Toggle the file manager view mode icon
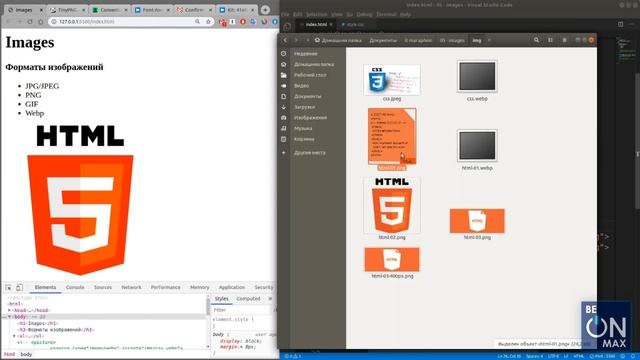This screenshot has width=640, height=360. (550, 40)
